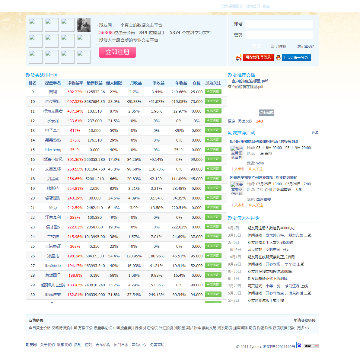Focus the password input field
The image size is (360, 360).
[279, 35]
